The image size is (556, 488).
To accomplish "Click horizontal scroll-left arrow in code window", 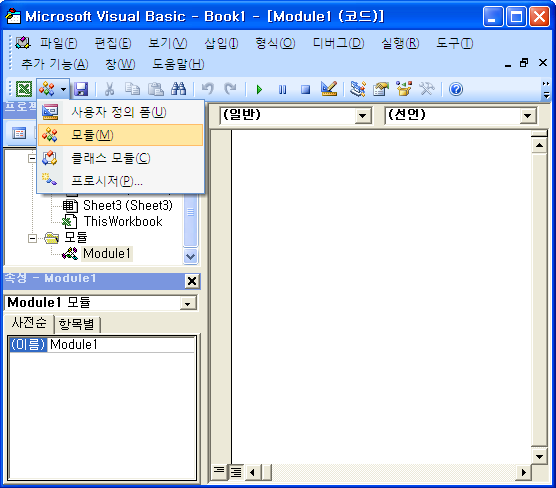I will (x=252, y=472).
